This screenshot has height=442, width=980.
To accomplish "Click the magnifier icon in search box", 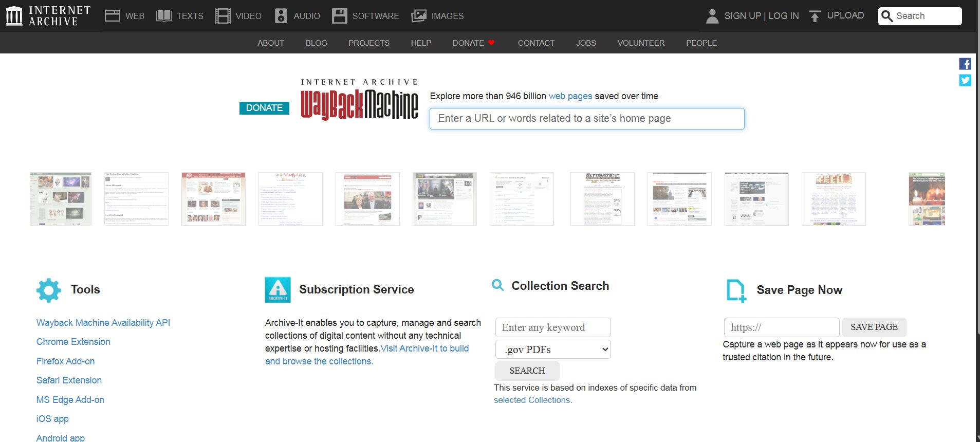I will coord(887,16).
